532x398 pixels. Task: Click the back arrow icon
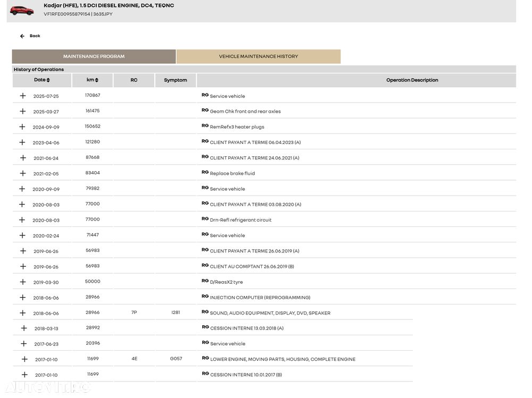pos(22,36)
